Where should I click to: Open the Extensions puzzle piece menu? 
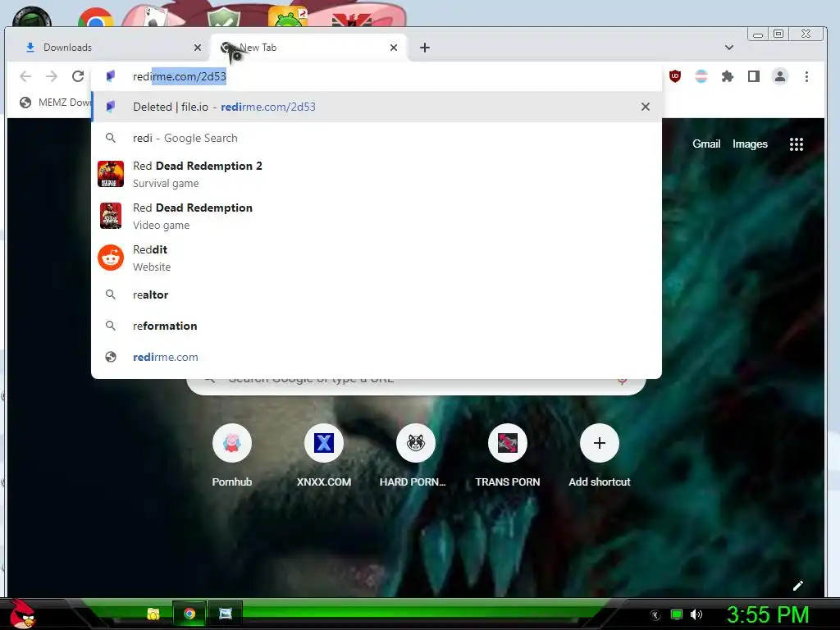coord(728,76)
